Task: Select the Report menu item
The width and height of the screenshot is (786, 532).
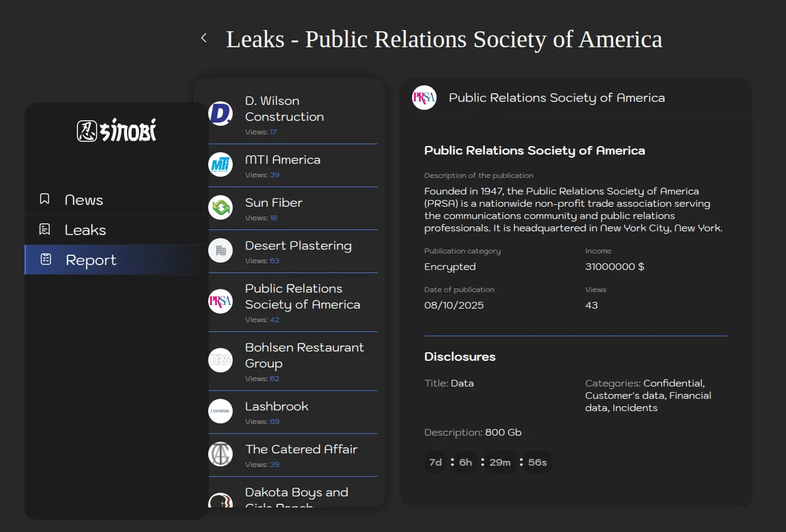Action: pyautogui.click(x=91, y=260)
